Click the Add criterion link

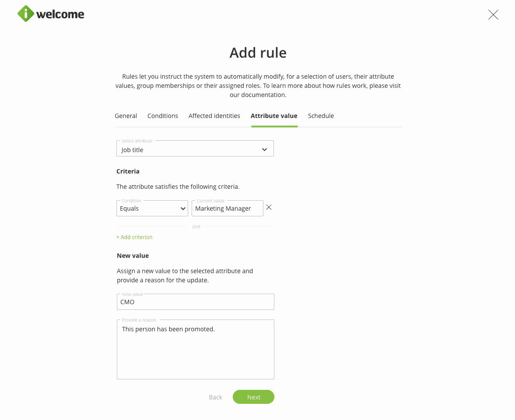coord(134,237)
